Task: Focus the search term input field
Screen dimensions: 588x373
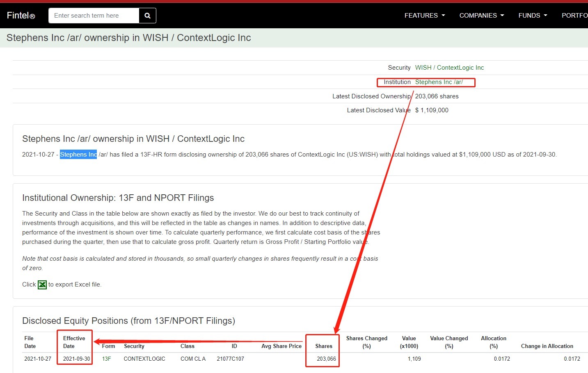Action: pyautogui.click(x=94, y=16)
